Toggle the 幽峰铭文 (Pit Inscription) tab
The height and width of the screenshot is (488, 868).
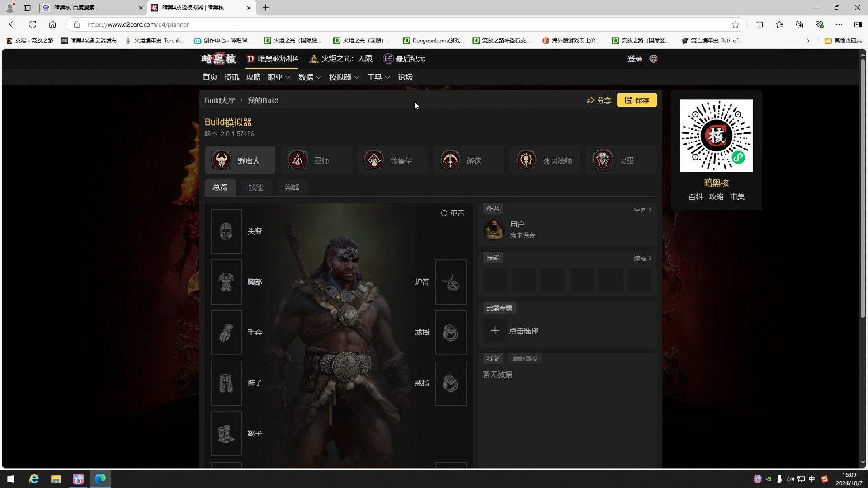click(x=525, y=359)
